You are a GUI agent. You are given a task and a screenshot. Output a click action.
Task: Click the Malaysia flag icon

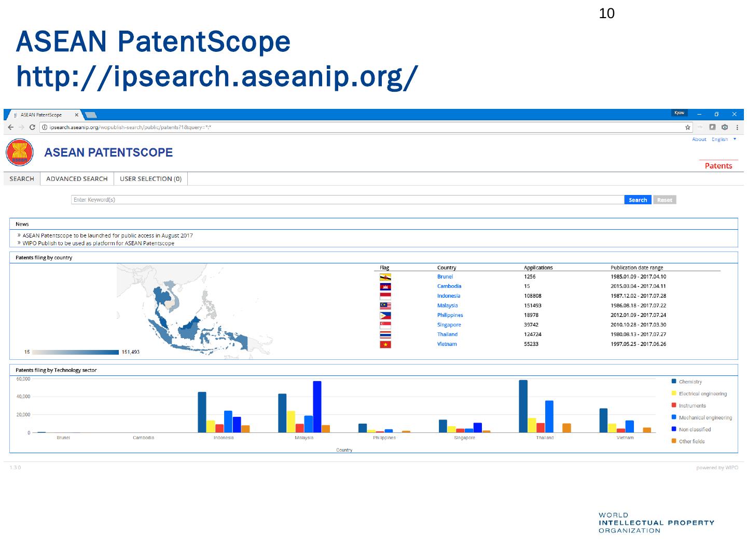click(385, 306)
